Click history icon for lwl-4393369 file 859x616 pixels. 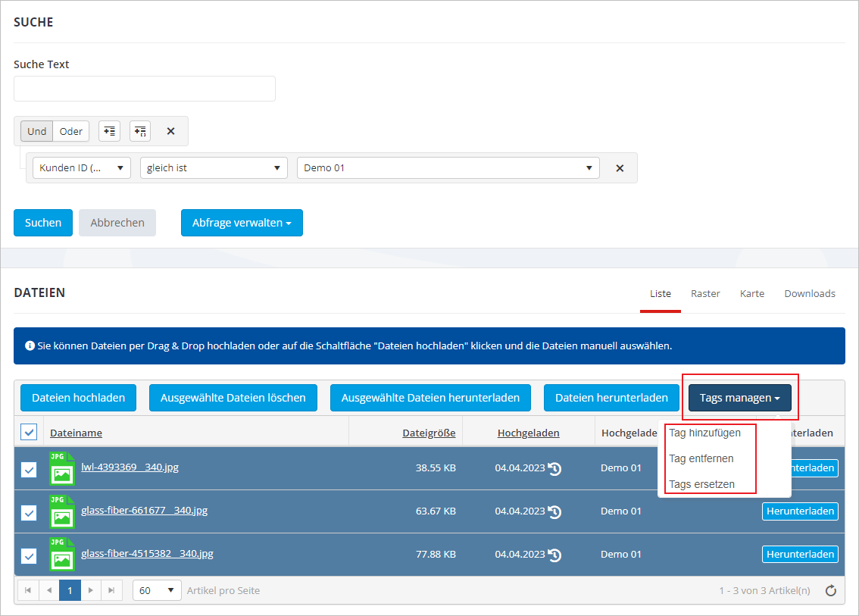pos(555,468)
